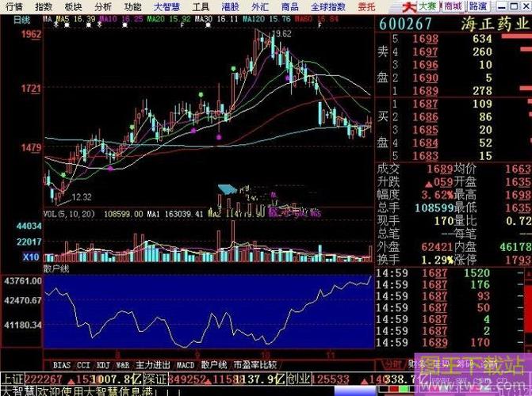Image resolution: width=532 pixels, height=396 pixels.
Task: Click the 总手 value 108599
Action: (434, 208)
